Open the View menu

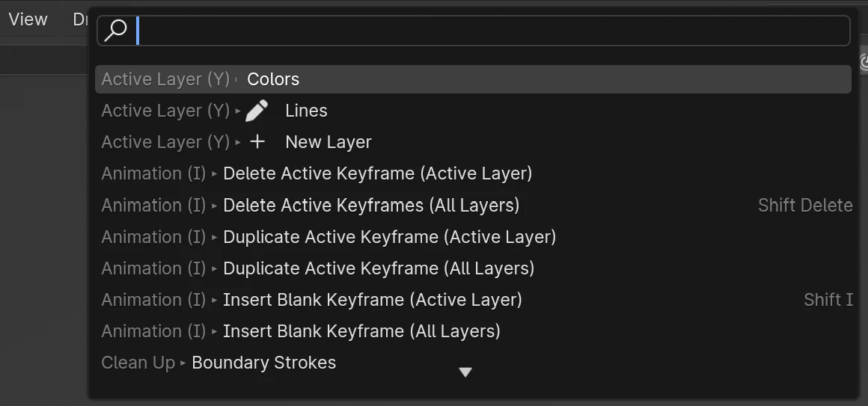[28, 19]
